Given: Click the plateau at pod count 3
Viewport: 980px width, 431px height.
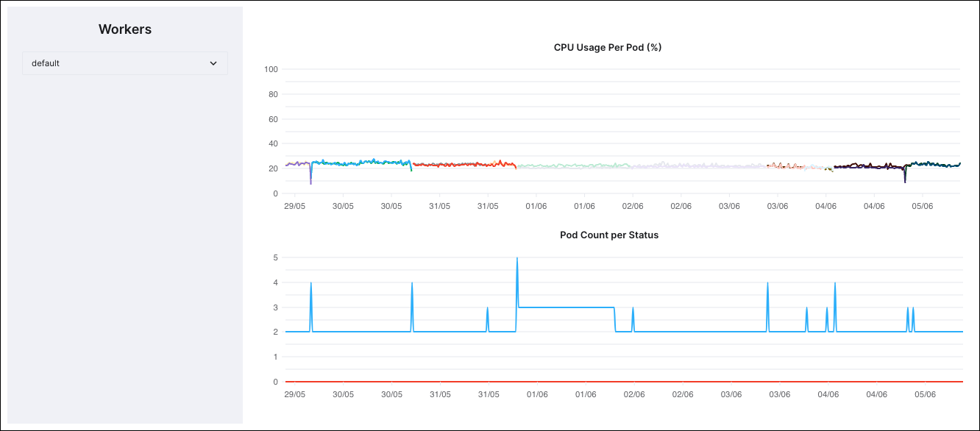Looking at the screenshot, I should [567, 307].
